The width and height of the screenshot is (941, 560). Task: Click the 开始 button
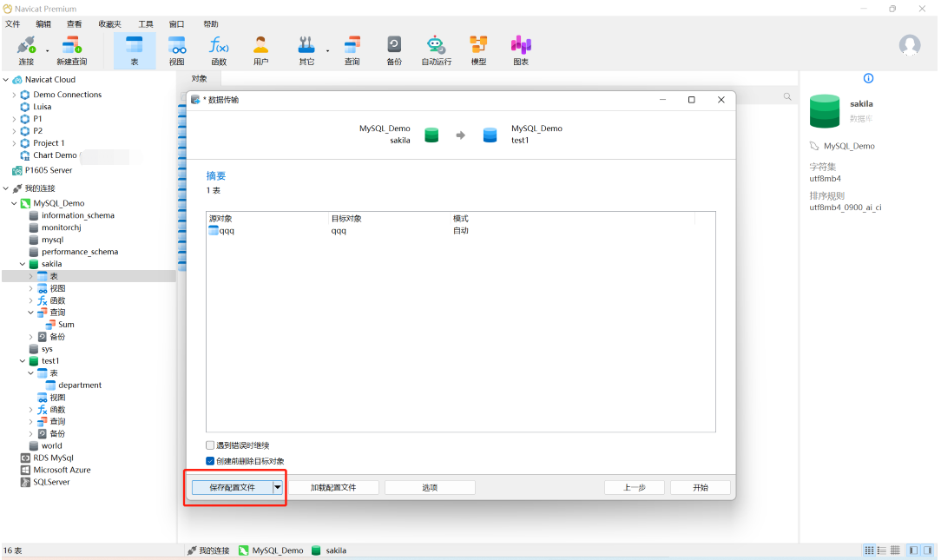click(700, 488)
